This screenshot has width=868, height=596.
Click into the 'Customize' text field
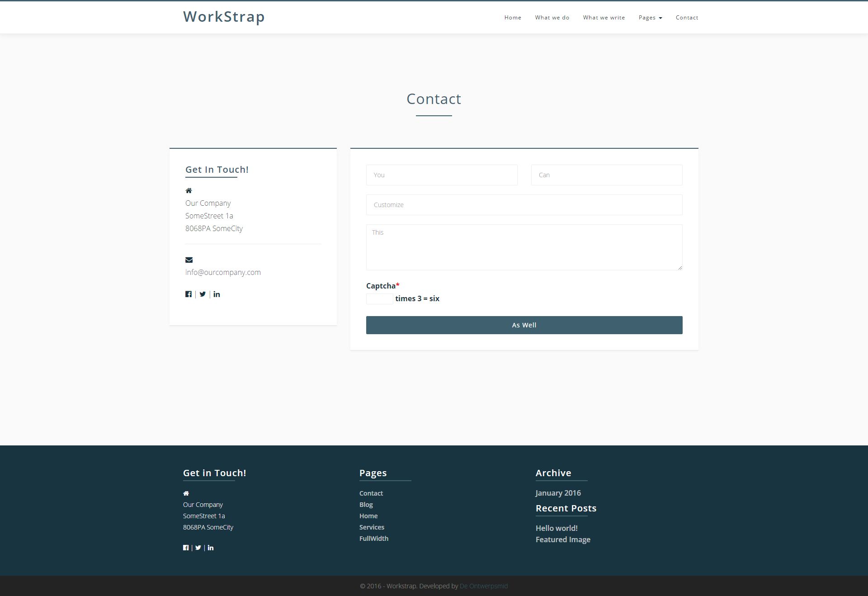click(524, 205)
